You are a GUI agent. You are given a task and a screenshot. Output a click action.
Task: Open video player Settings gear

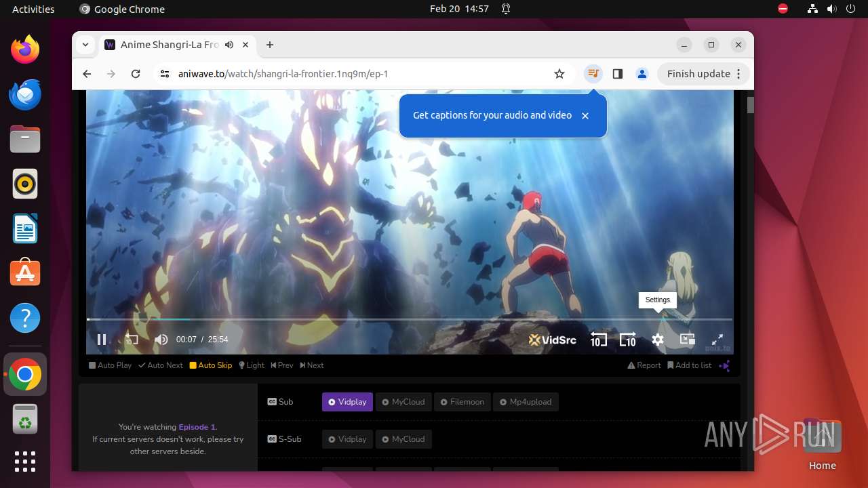(658, 340)
